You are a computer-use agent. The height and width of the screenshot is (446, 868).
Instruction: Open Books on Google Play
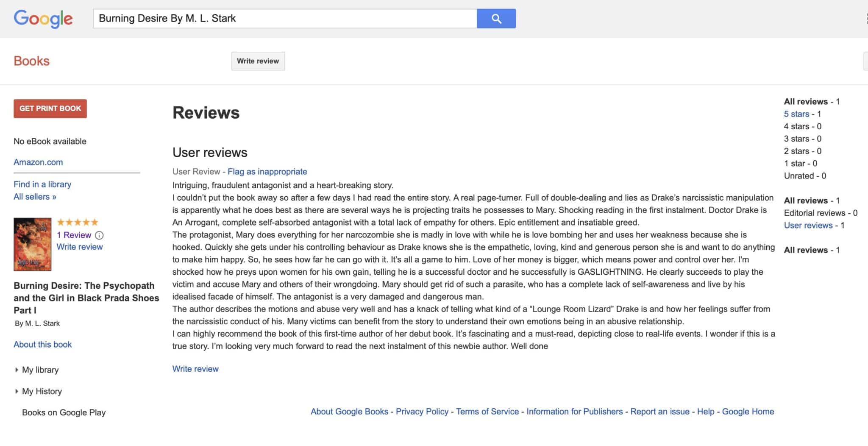tap(64, 413)
